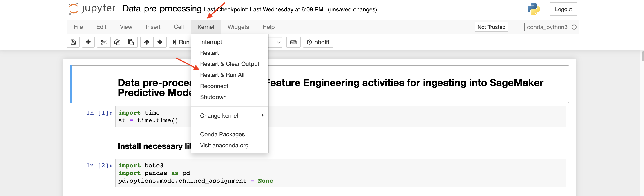Cut selected cells with scissors icon
Screen dimensions: 644x196
pos(103,42)
